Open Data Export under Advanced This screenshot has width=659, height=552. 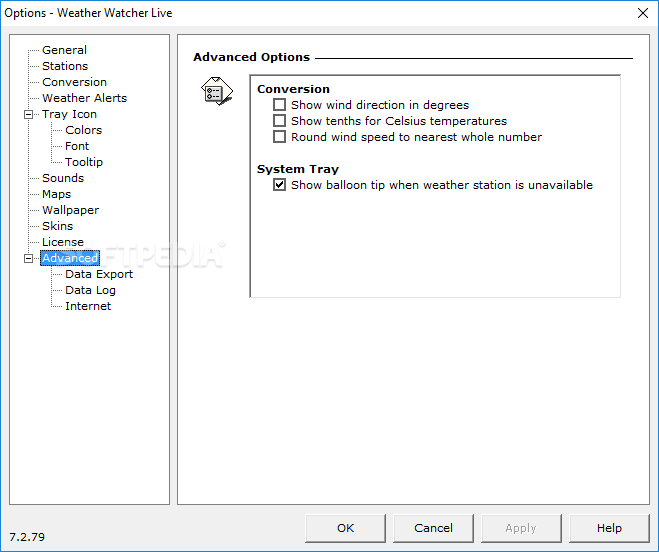click(x=99, y=274)
